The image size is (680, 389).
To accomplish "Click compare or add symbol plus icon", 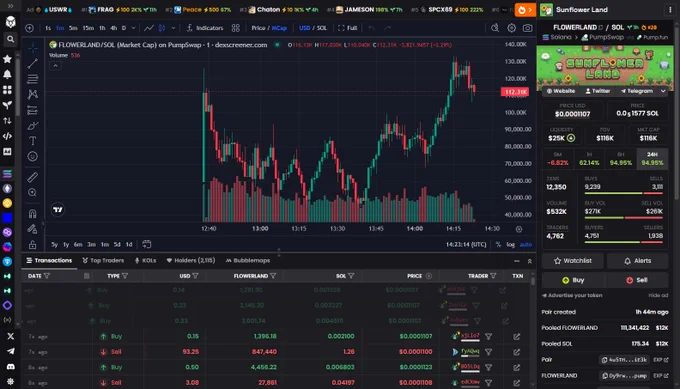I will (29, 28).
